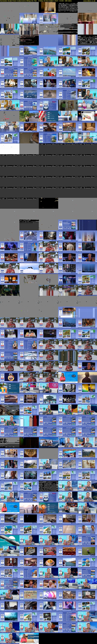
Task: Select the thumbnail captioned 'dining'
Action: pyautogui.click(x=87, y=72)
